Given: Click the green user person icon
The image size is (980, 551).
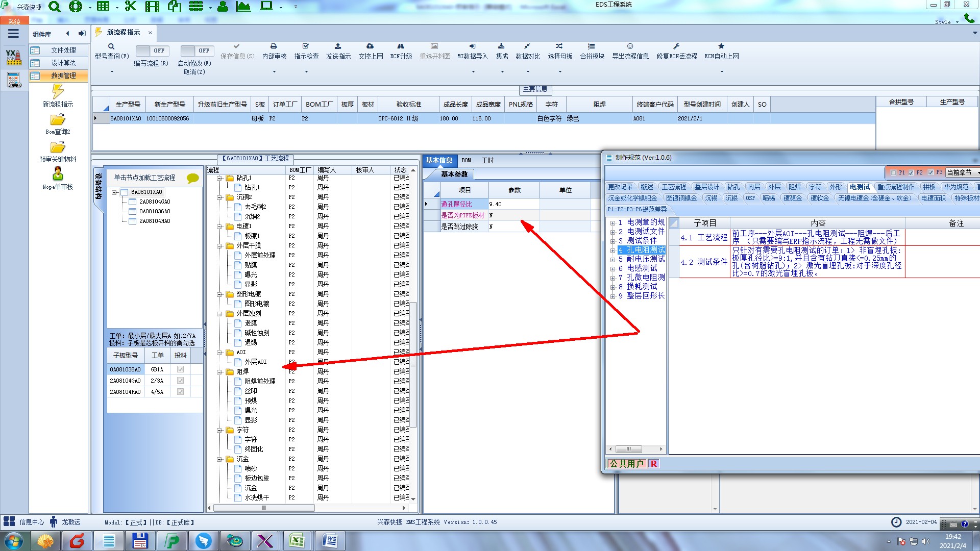Looking at the screenshot, I should click(x=223, y=7).
